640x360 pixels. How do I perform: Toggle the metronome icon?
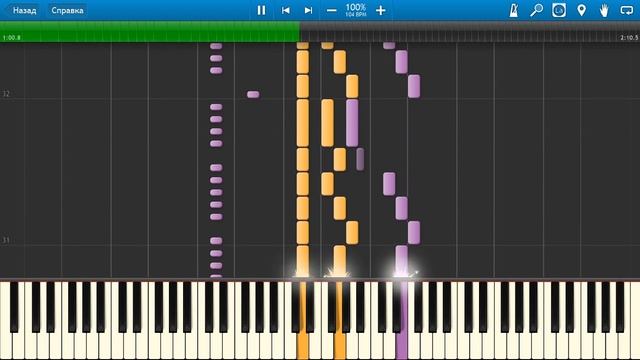coord(513,10)
